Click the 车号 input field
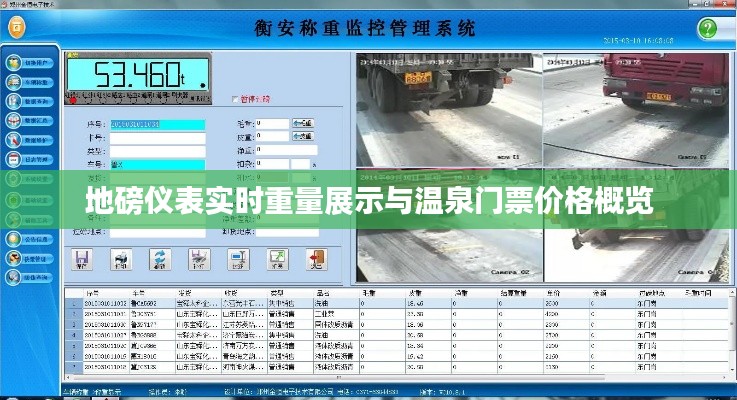 point(157,165)
